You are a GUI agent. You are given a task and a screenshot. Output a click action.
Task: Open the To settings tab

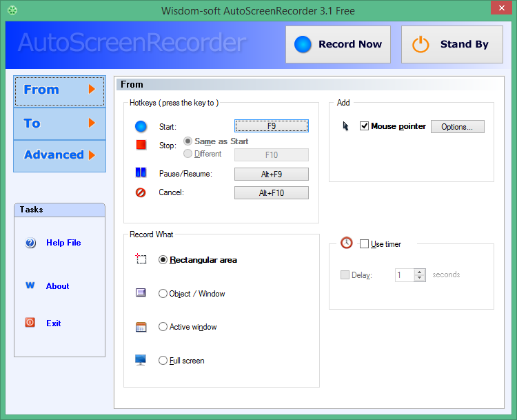click(x=59, y=123)
